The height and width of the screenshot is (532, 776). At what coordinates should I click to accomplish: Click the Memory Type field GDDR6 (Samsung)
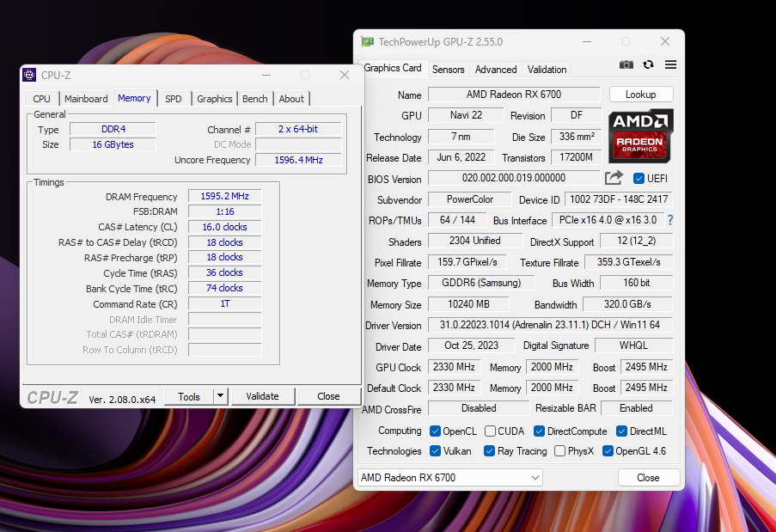(x=481, y=283)
